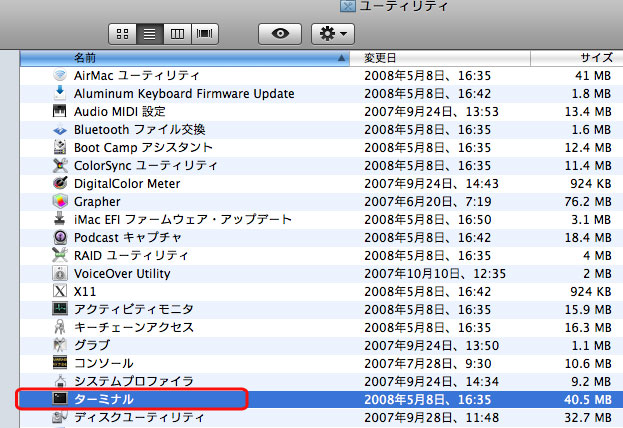The width and height of the screenshot is (623, 428).
Task: Toggle the sort direction arrow in 名前 header
Action: 341,58
